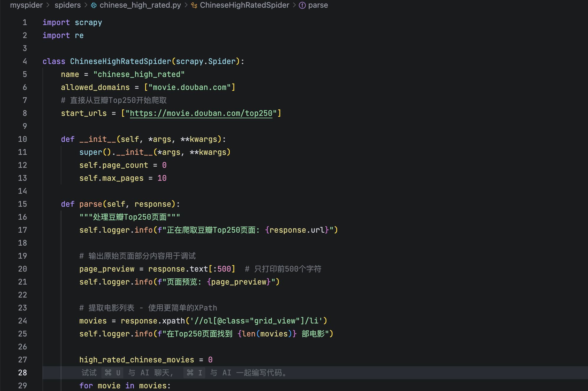Click the ⌘ U shortcut hint badge

112,373
